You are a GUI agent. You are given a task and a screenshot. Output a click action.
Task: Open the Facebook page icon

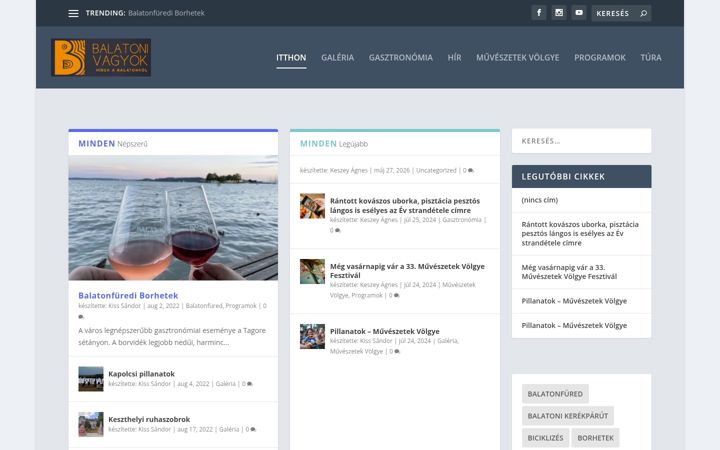click(x=539, y=13)
